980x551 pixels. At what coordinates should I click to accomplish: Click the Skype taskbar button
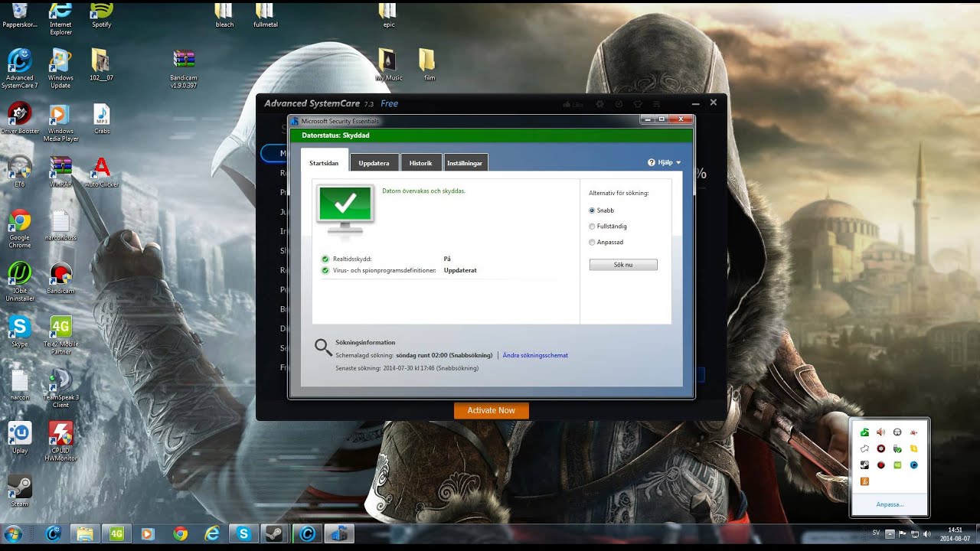243,533
